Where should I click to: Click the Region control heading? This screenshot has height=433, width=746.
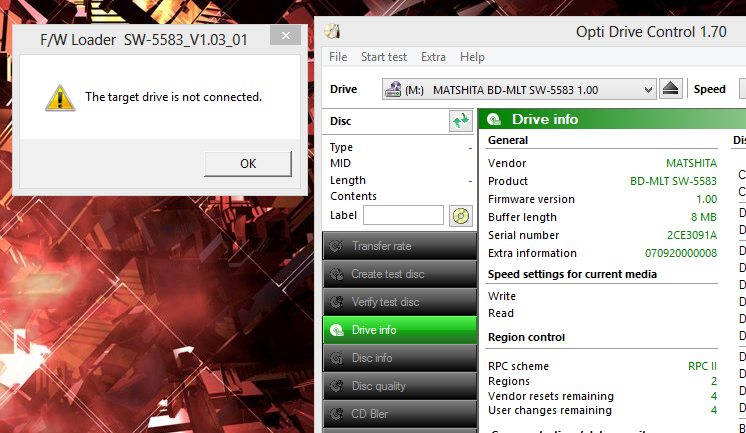click(x=526, y=337)
